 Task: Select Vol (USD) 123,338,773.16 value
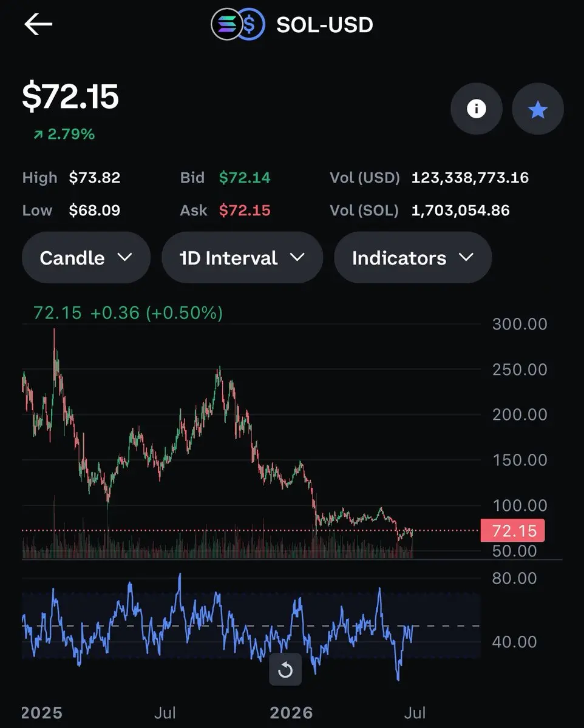point(470,178)
